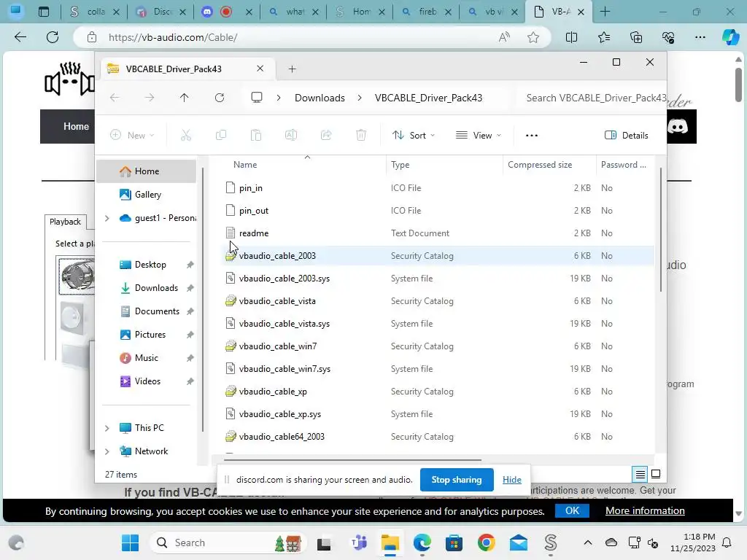The image size is (747, 560).
Task: Open Edge split screen icon
Action: (571, 37)
